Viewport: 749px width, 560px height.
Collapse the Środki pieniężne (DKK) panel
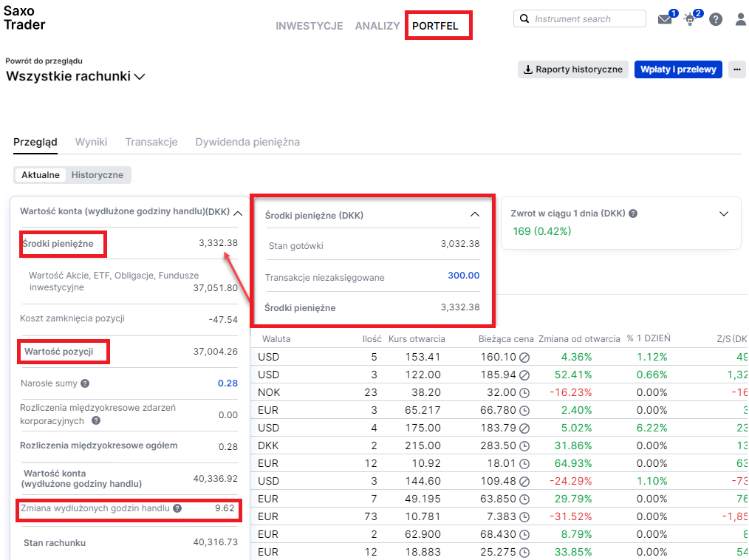click(x=475, y=215)
